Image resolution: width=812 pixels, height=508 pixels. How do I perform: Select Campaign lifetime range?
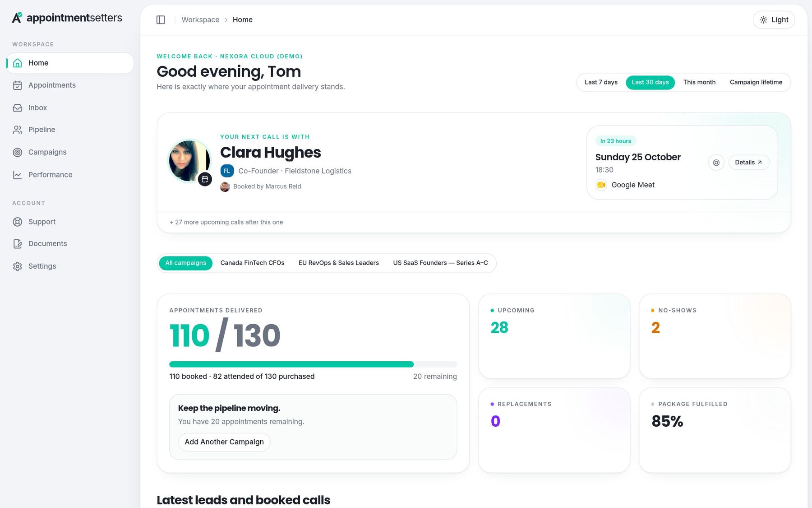[756, 82]
